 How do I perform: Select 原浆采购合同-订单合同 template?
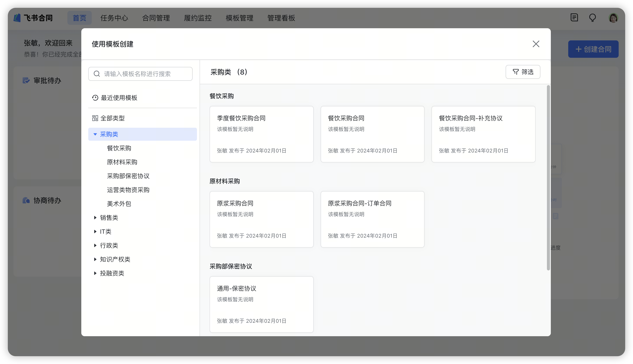point(372,219)
